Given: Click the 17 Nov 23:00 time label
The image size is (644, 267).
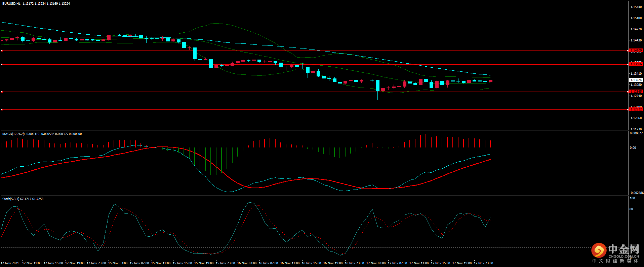Looking at the screenshot, I should 484,263.
